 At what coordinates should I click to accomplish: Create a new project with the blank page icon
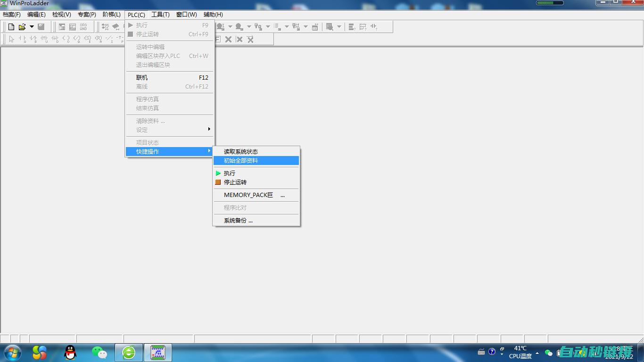tap(11, 27)
